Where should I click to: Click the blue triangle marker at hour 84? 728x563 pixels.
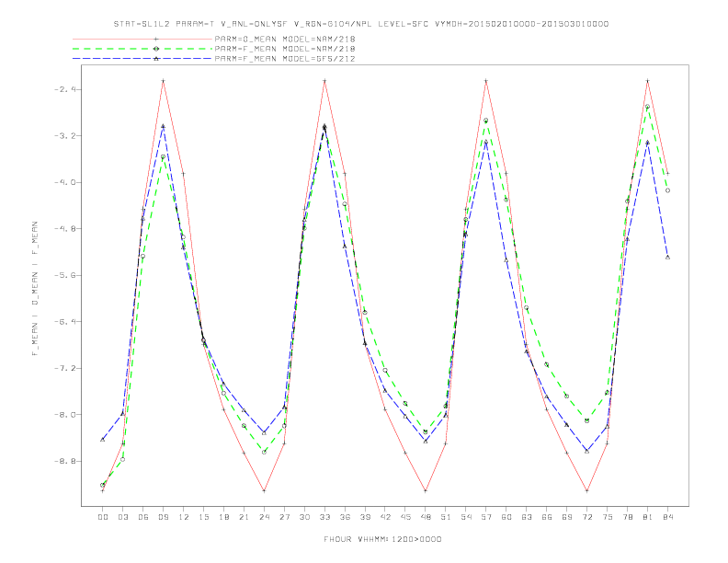(667, 257)
